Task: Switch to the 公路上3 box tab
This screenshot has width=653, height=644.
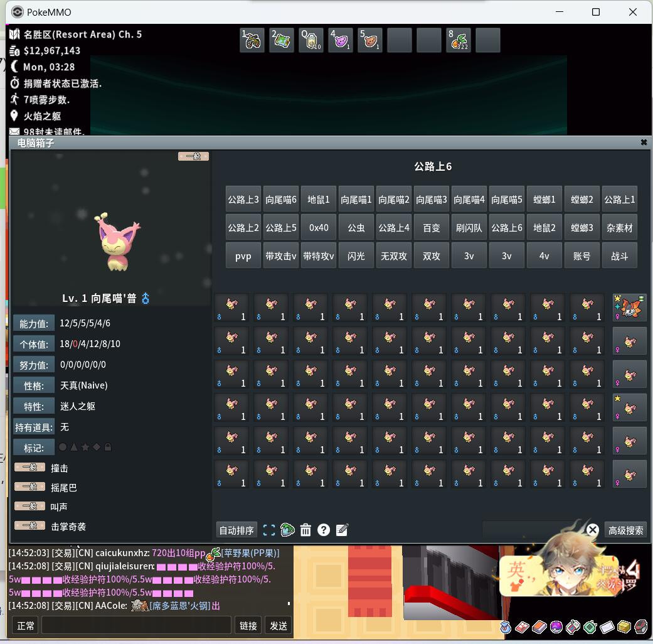Action: click(x=243, y=200)
